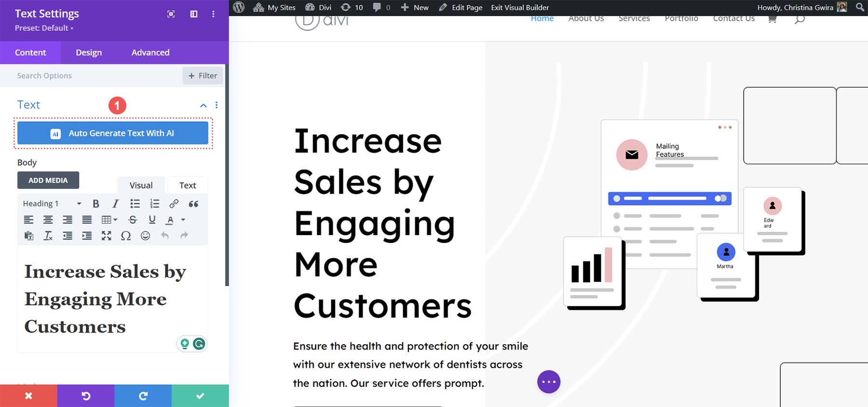Collapse the Text settings section
Viewport: 868px width, 407px height.
point(203,105)
